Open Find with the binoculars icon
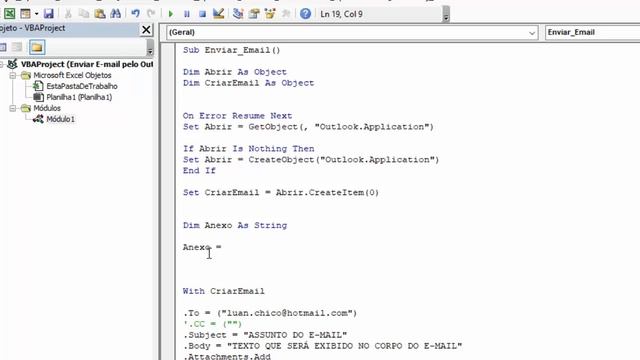This screenshot has height=360, width=640. point(116,14)
